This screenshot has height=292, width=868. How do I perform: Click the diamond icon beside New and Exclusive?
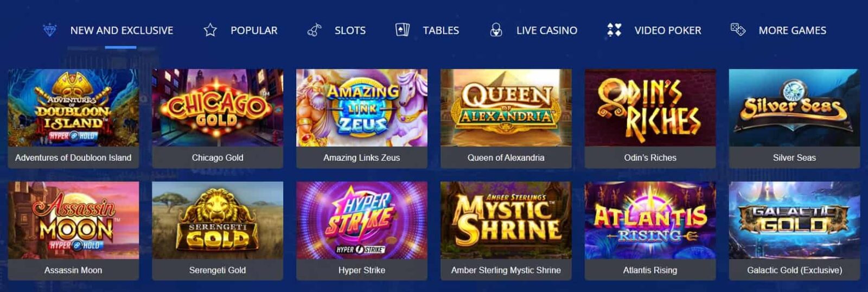click(x=49, y=30)
